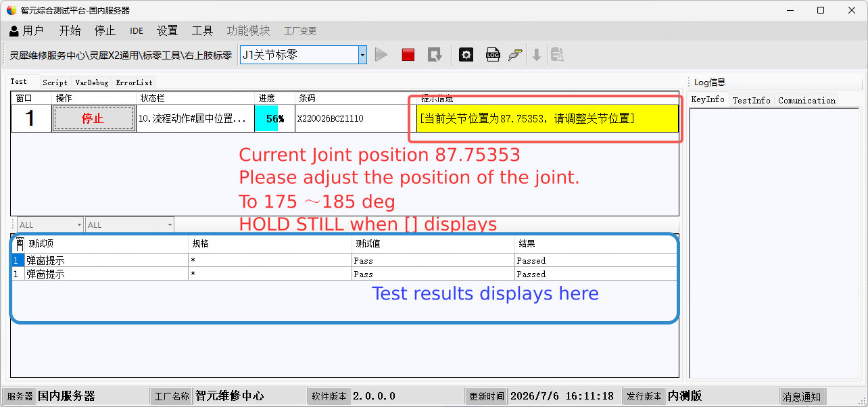868x407 pixels.
Task: Click the 消息通知 status bar button
Action: pyautogui.click(x=802, y=396)
